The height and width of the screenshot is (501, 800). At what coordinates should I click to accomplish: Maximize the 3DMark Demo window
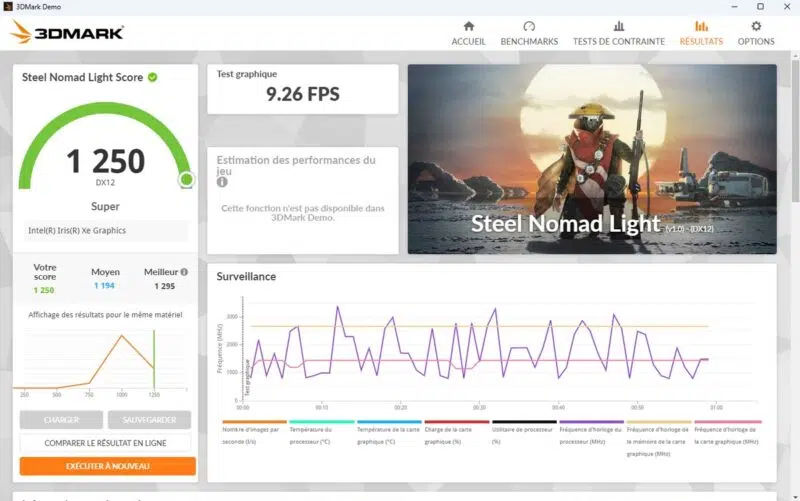pos(760,7)
